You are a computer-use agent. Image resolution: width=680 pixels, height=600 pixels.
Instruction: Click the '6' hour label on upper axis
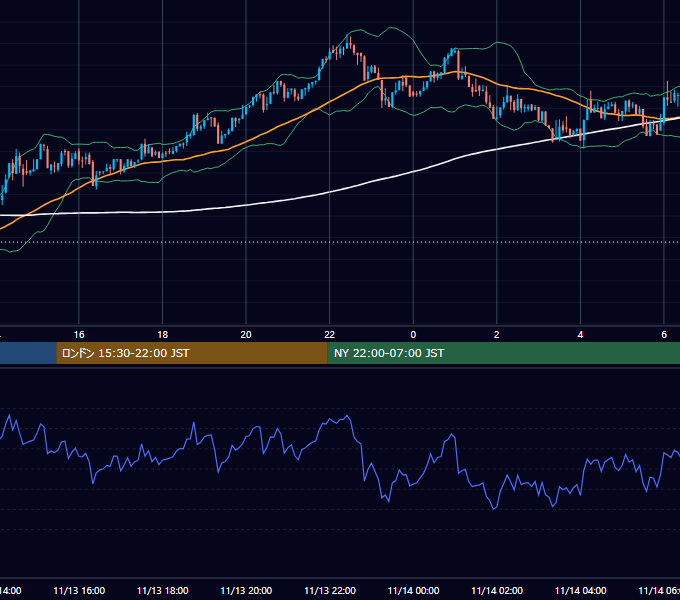tap(664, 335)
